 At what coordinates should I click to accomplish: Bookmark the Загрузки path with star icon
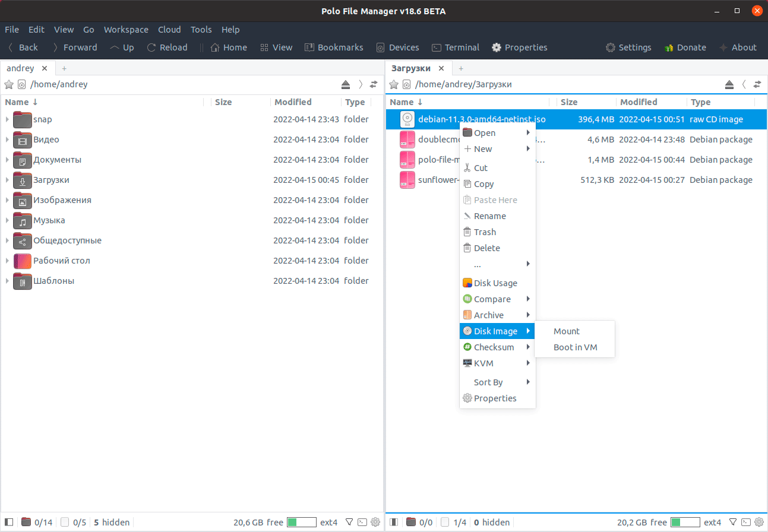pyautogui.click(x=394, y=84)
